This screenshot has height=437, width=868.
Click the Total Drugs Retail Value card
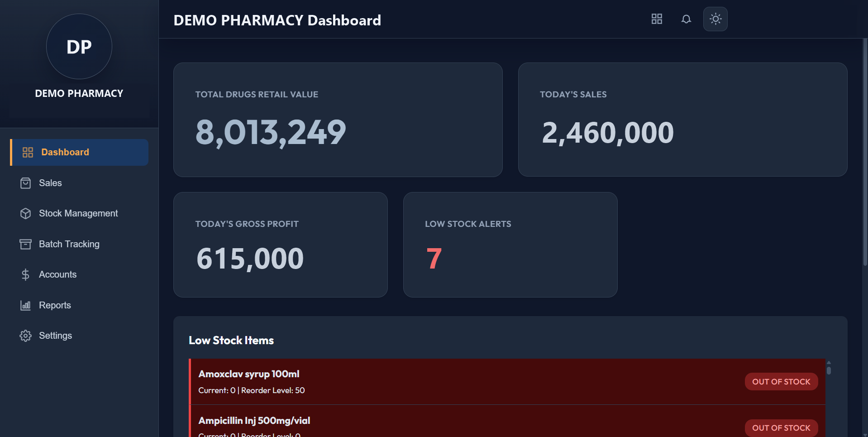(x=338, y=120)
